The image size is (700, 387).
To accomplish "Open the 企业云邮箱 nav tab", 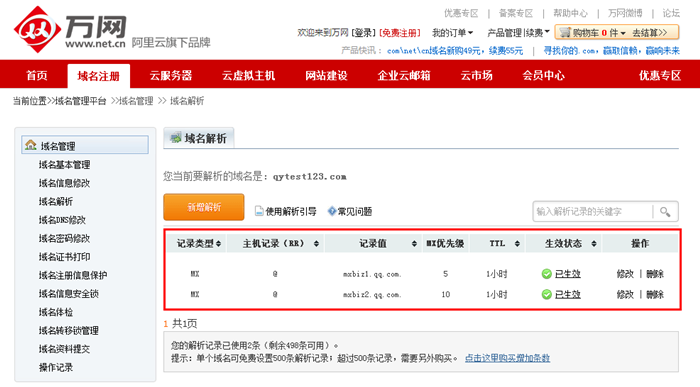I will (x=404, y=75).
